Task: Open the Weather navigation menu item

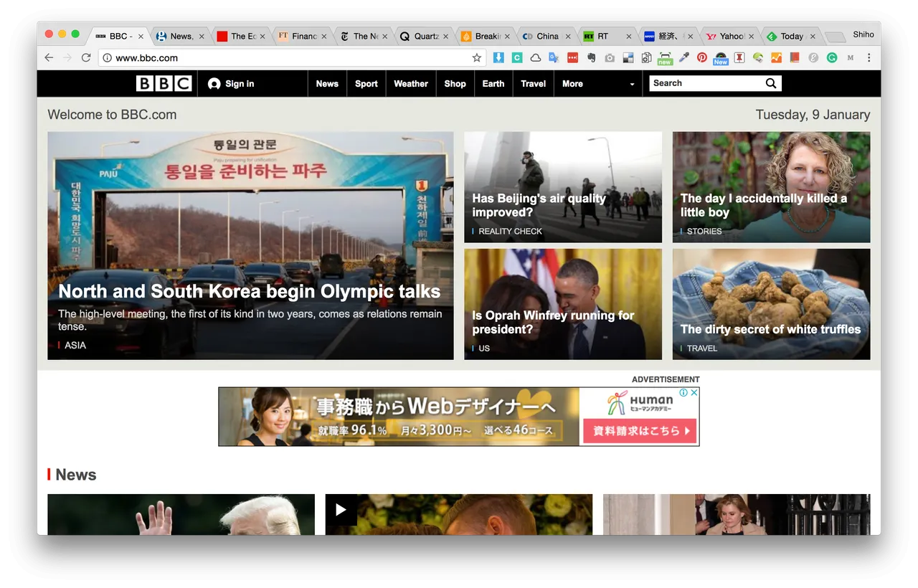Action: click(x=411, y=84)
